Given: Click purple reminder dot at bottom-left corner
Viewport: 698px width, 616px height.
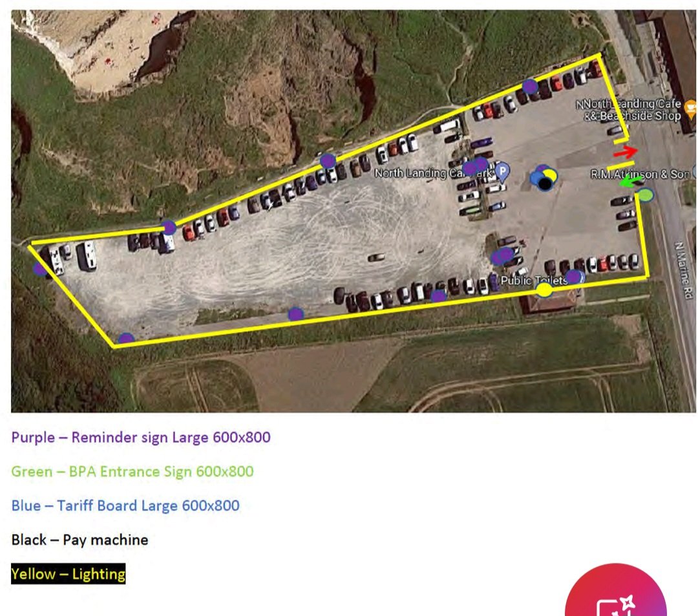Looking at the screenshot, I should 127,339.
